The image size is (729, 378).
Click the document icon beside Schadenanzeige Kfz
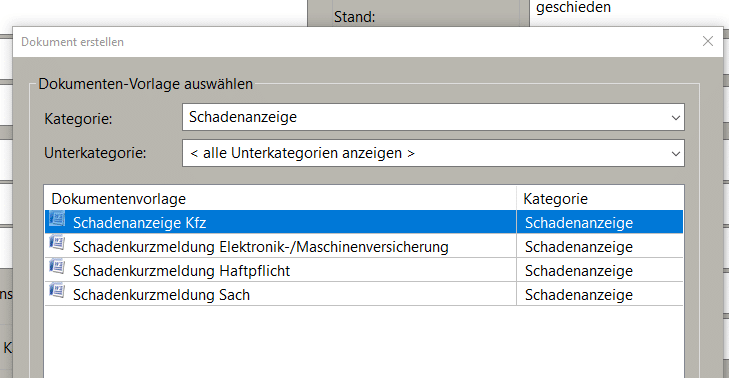[x=57, y=219]
